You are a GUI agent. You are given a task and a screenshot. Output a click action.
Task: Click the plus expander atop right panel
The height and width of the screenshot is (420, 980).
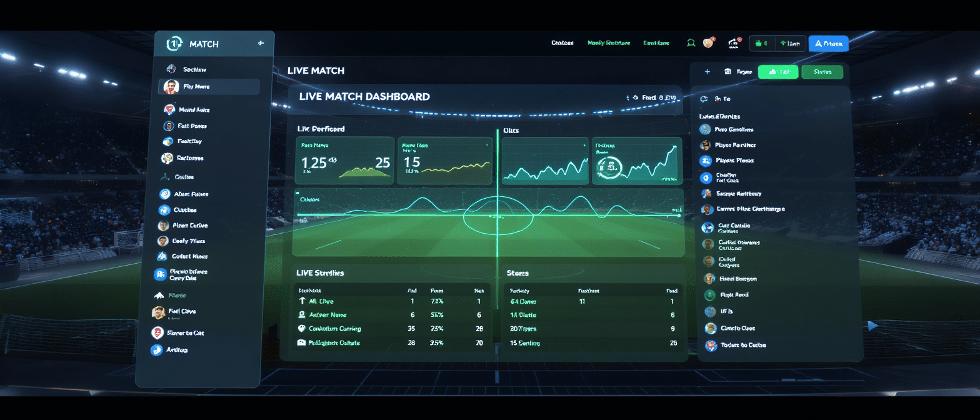pyautogui.click(x=707, y=72)
